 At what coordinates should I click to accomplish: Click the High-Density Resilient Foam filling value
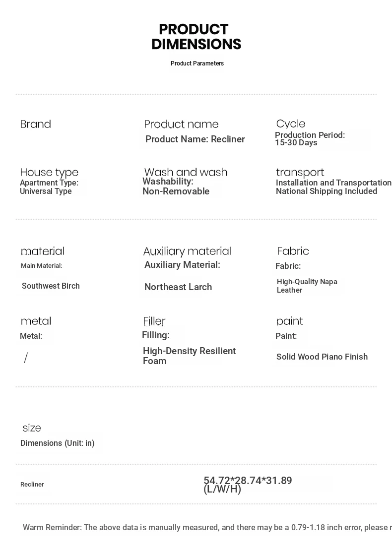[189, 356]
